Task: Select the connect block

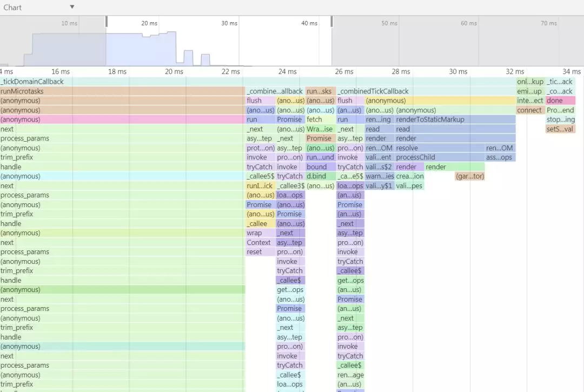Action: click(x=530, y=110)
